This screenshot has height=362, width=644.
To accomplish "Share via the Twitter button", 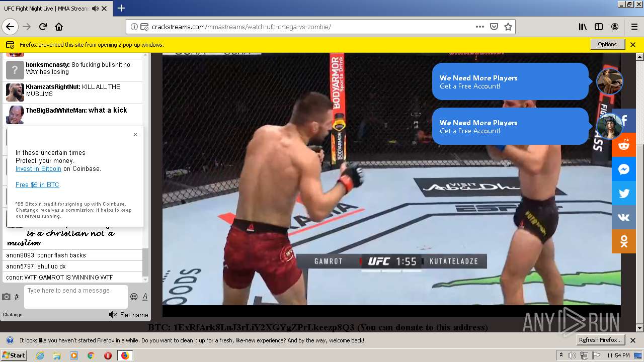I will (624, 194).
